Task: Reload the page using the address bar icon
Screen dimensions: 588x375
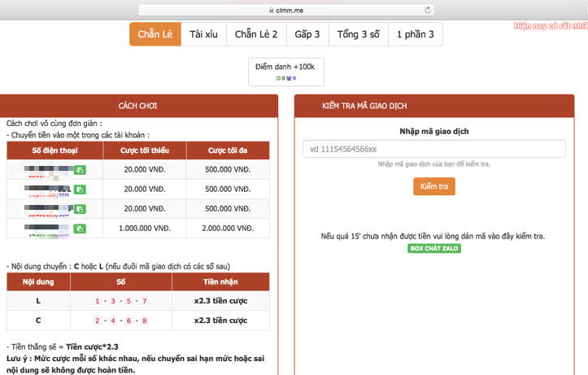Action: point(428,10)
